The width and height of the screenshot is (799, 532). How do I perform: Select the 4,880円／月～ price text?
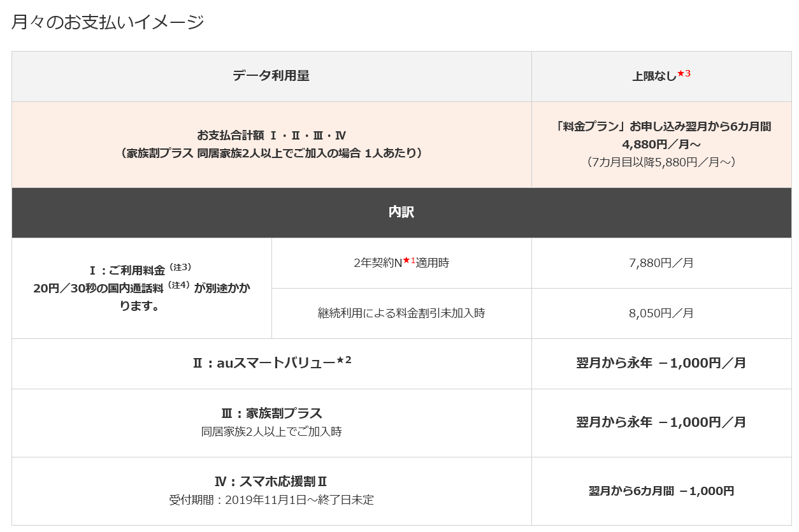point(661,144)
